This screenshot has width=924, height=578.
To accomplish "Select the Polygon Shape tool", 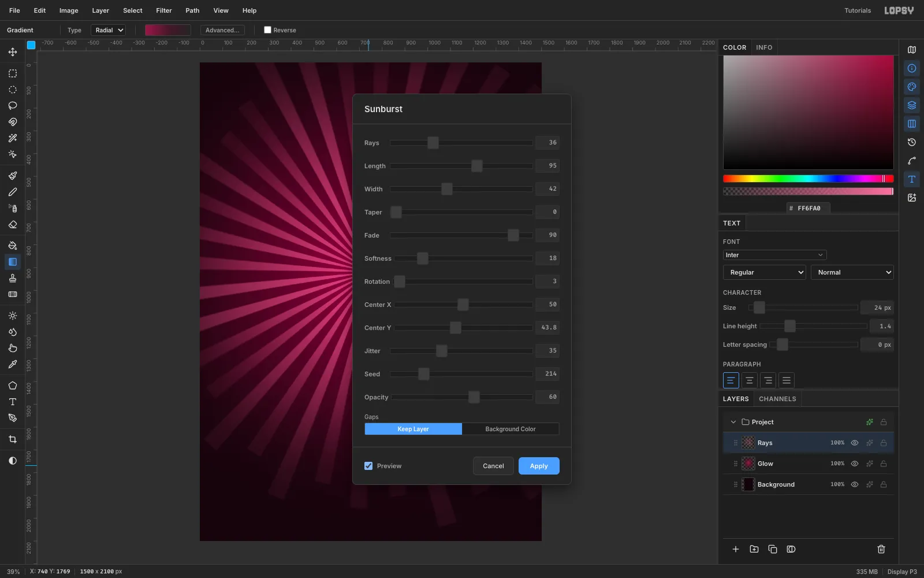I will pyautogui.click(x=13, y=386).
